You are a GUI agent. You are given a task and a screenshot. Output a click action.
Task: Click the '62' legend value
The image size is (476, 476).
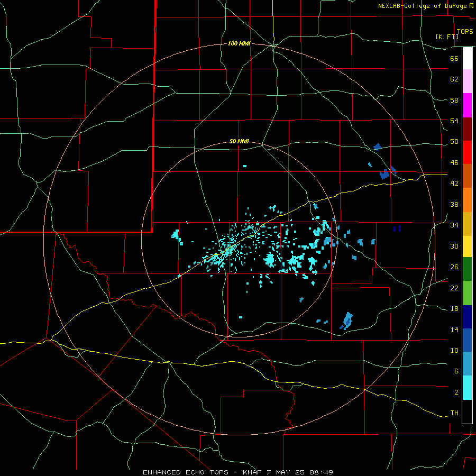(454, 79)
